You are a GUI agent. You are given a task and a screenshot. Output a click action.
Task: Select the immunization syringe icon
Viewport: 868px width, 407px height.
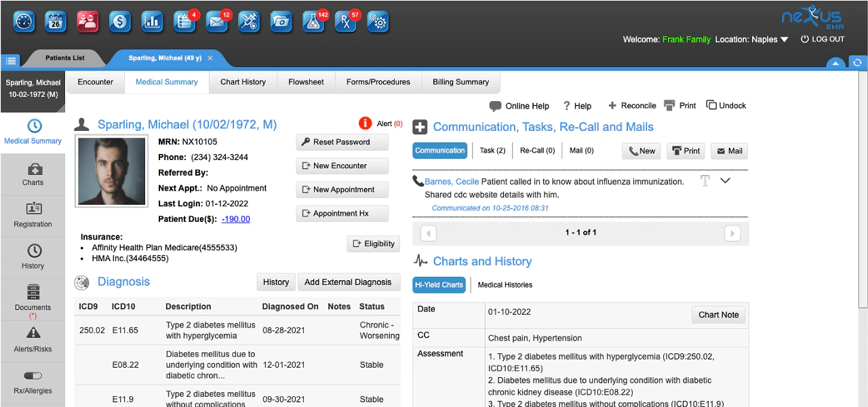248,21
